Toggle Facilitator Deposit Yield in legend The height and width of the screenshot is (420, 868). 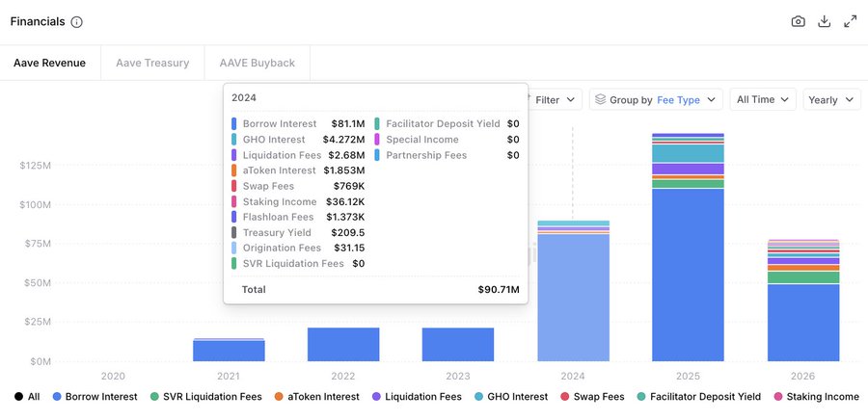[x=698, y=396]
